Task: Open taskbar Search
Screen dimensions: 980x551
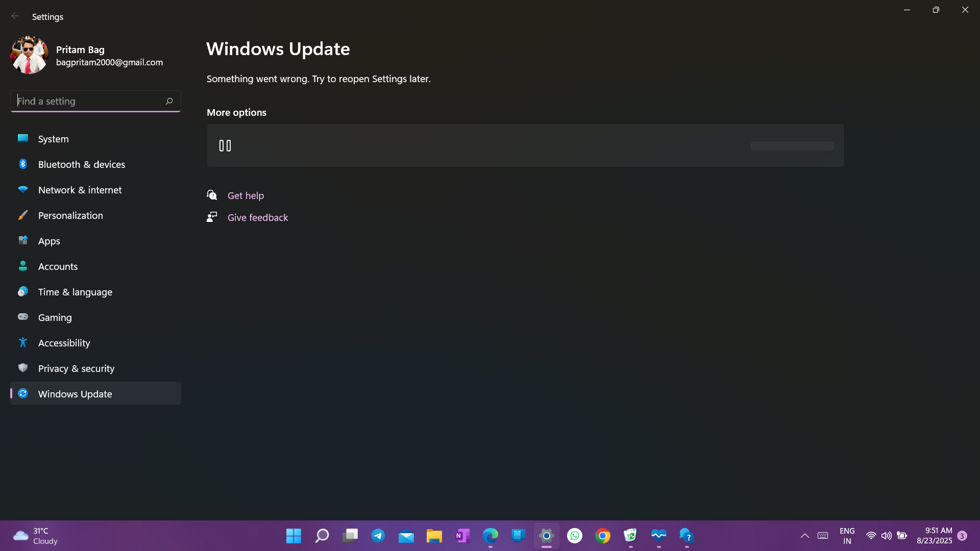Action: tap(322, 536)
